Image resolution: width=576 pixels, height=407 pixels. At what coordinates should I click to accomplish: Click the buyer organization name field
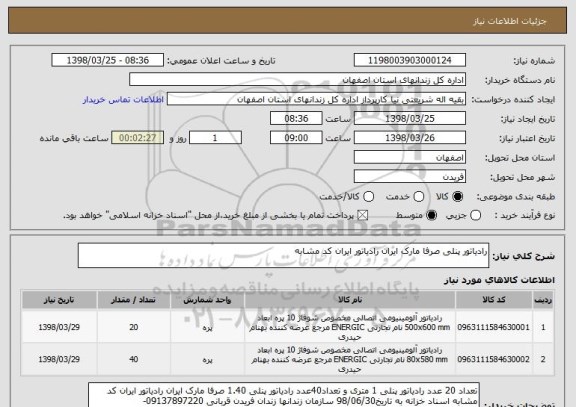click(298, 80)
